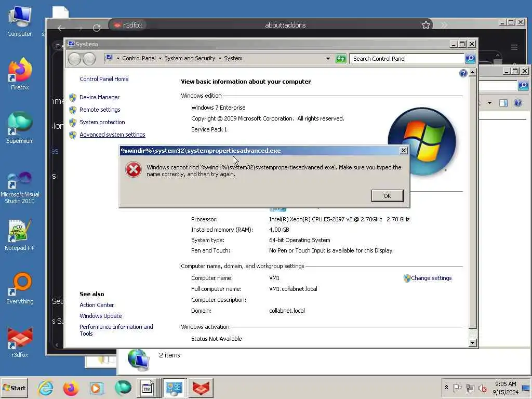The width and height of the screenshot is (532, 399).
Task: Open Windows Media Player from taskbar
Action: tap(96, 388)
